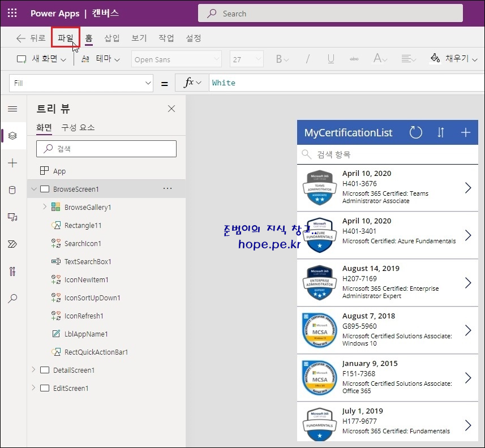Click the plus new item icon in app header
Screen dimensions: 485x448
pyautogui.click(x=466, y=132)
